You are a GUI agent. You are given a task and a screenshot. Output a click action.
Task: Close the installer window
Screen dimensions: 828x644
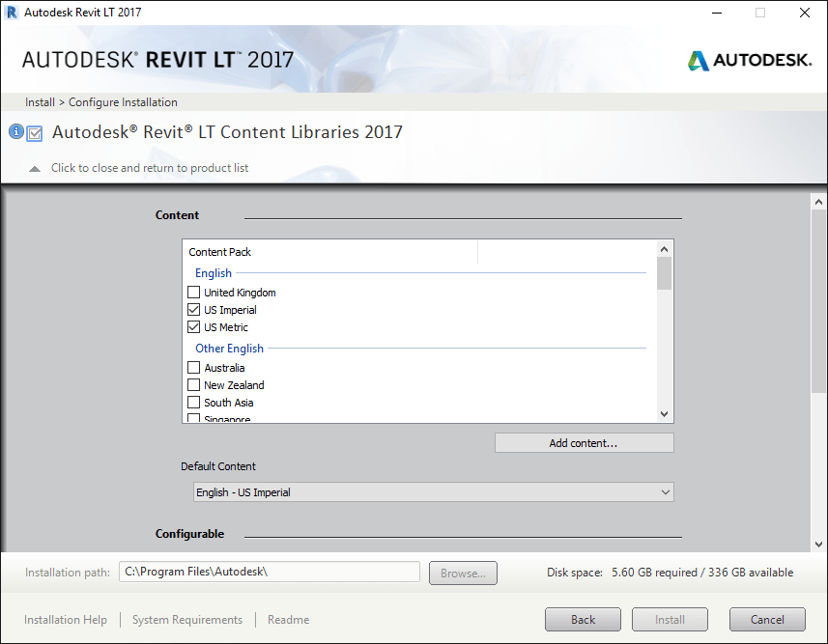pos(805,13)
